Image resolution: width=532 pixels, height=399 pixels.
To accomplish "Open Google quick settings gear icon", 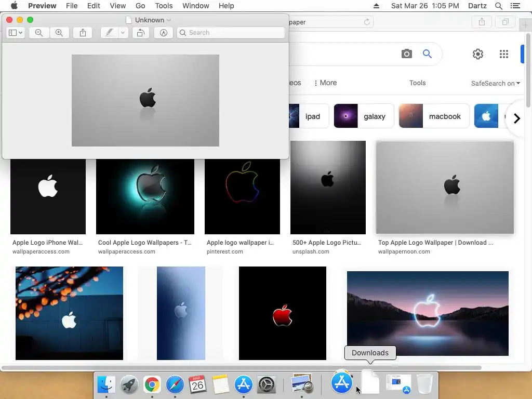I will (478, 54).
